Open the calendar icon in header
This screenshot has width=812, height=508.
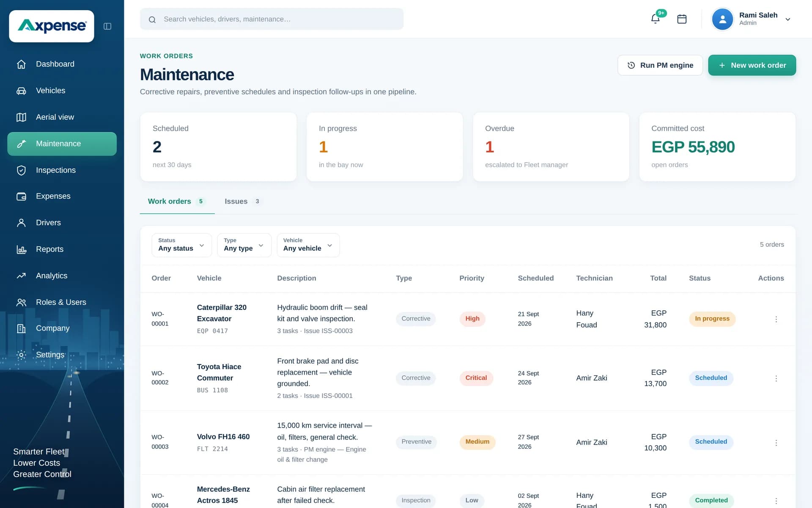[682, 19]
